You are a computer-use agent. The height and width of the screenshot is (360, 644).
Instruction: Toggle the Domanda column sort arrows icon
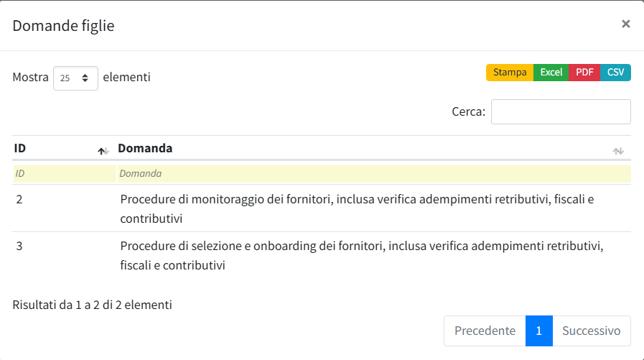tap(617, 150)
